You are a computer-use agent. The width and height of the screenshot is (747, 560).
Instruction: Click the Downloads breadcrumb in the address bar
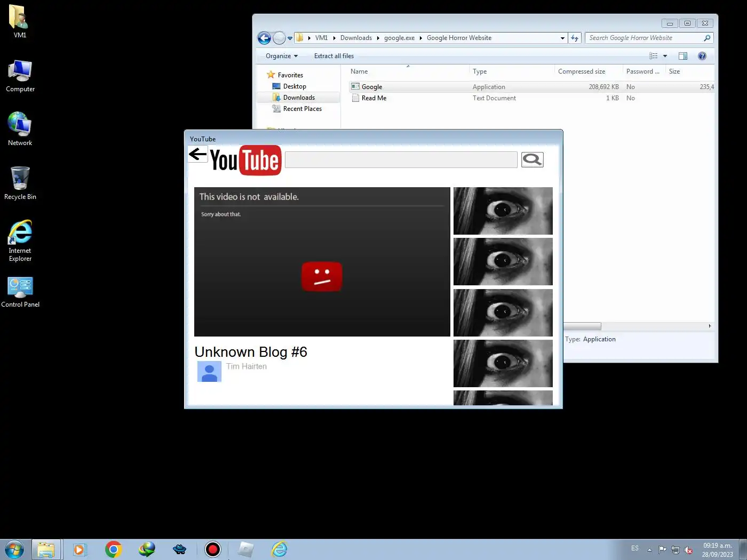[356, 38]
